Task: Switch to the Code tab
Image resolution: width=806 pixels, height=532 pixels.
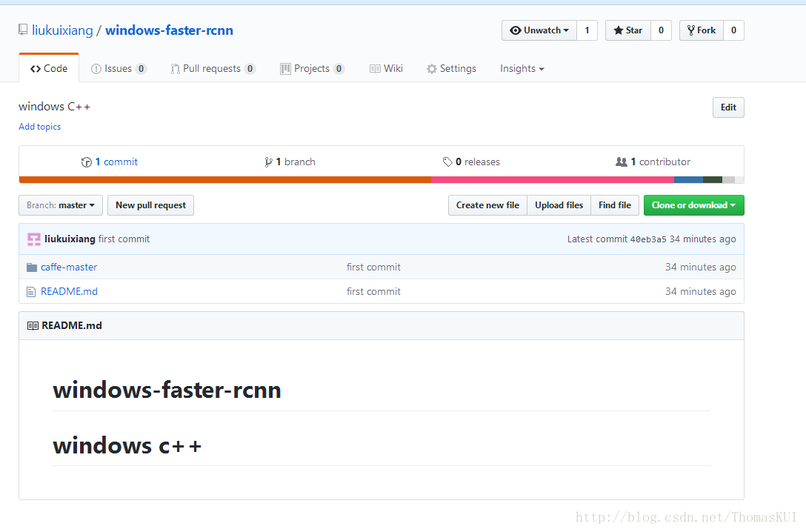Action: (x=49, y=68)
